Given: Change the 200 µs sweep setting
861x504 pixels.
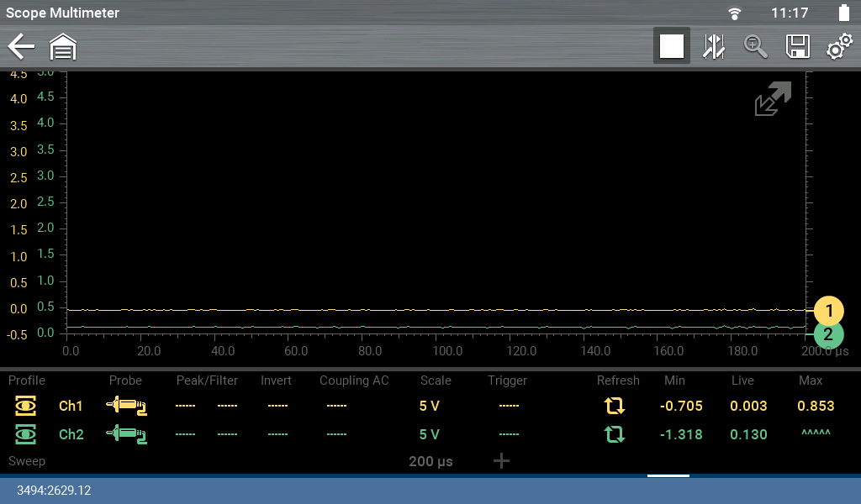Looking at the screenshot, I should (x=430, y=461).
